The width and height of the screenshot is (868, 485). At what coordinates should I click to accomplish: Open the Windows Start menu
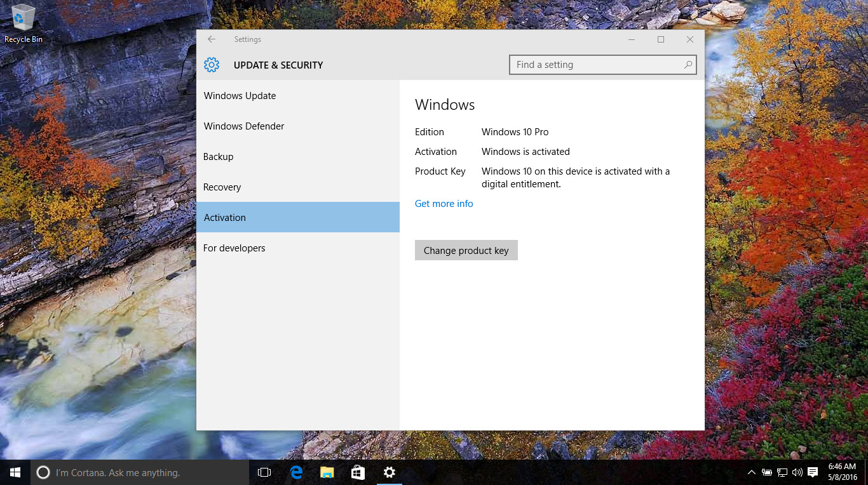[x=15, y=472]
